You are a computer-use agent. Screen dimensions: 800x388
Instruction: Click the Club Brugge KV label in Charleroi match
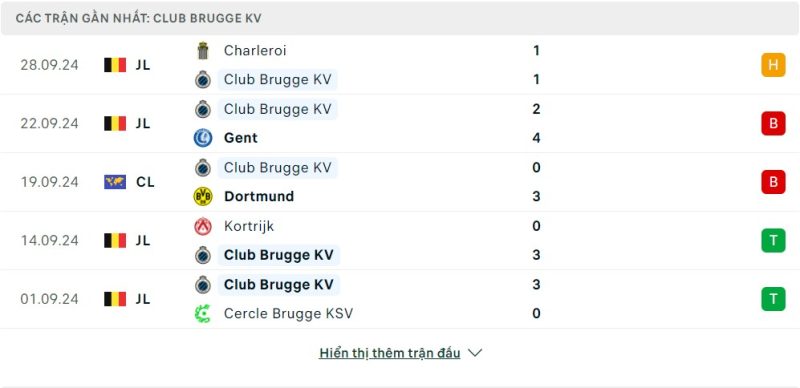[278, 80]
